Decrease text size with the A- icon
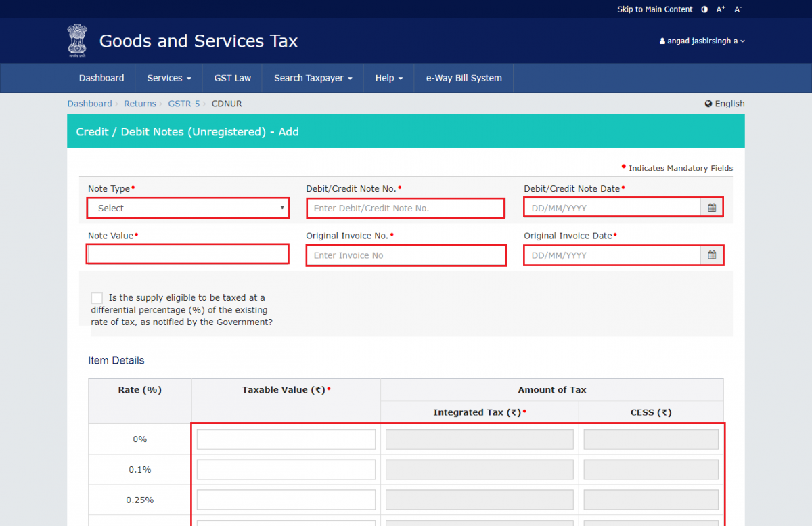 click(737, 9)
